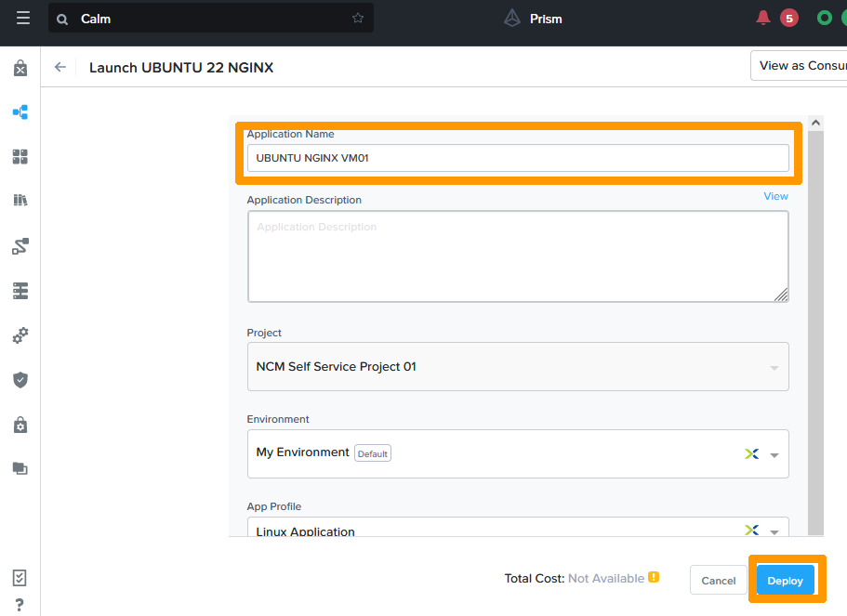Image resolution: width=847 pixels, height=616 pixels.
Task: Go to Blueprints in the sidebar
Action: tap(20, 112)
